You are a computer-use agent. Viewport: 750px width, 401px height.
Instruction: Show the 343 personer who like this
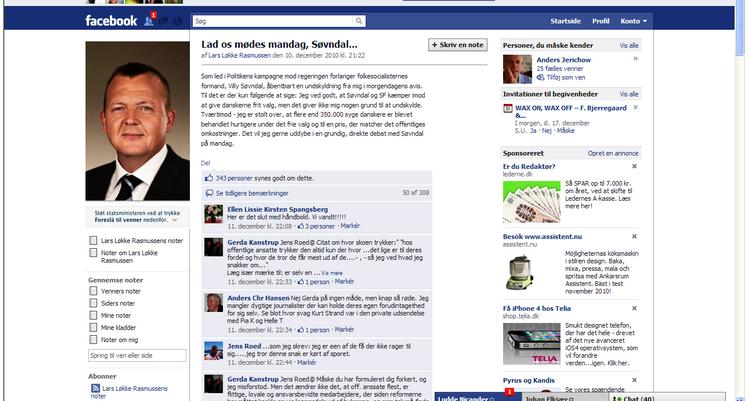[234, 178]
